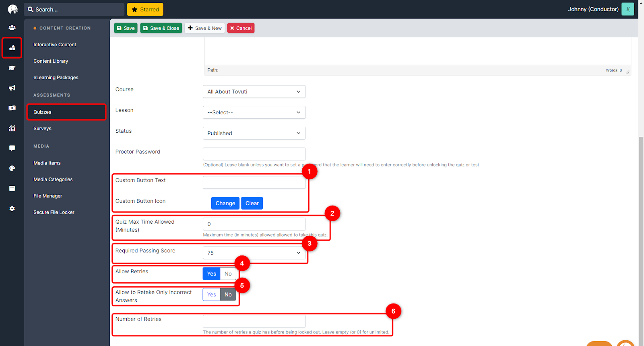644x346 pixels.
Task: Open Secure File Locker menu item
Action: [54, 212]
